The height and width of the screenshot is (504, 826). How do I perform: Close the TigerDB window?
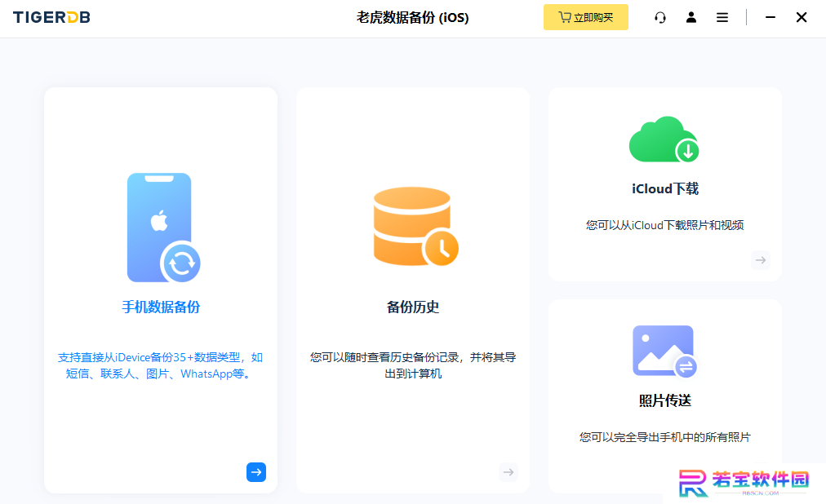(802, 17)
